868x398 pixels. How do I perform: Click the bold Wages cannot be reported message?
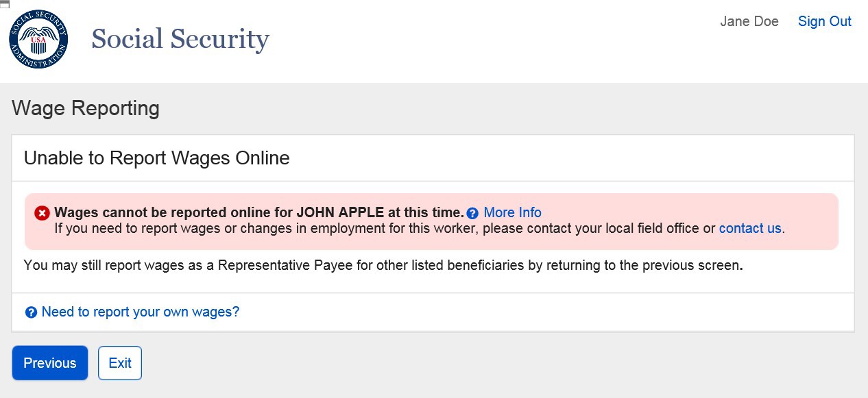click(x=259, y=212)
